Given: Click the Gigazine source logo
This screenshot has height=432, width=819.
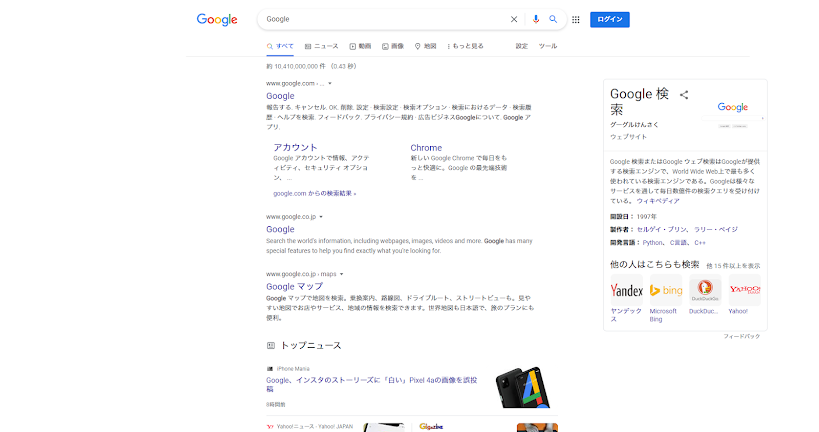Looking at the screenshot, I should (431, 427).
